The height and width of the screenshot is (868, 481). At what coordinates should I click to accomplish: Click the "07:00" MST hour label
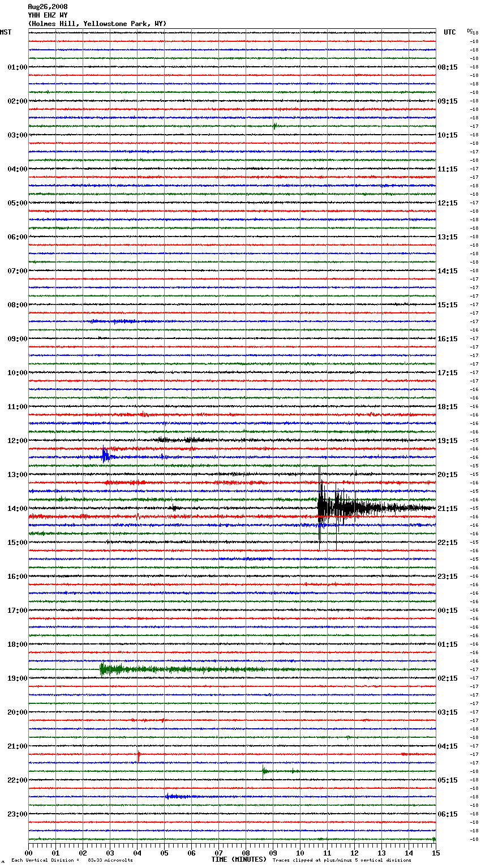tap(18, 271)
